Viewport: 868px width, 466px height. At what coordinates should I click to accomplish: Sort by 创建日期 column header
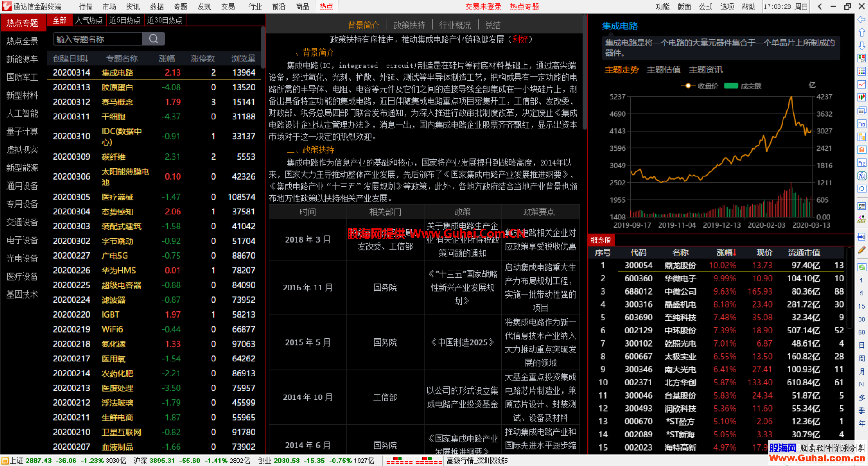71,58
